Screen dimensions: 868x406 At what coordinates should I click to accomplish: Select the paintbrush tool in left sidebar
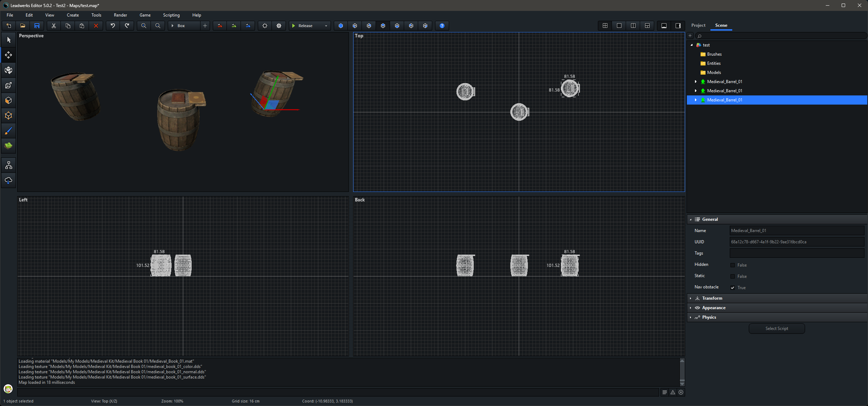tap(8, 131)
